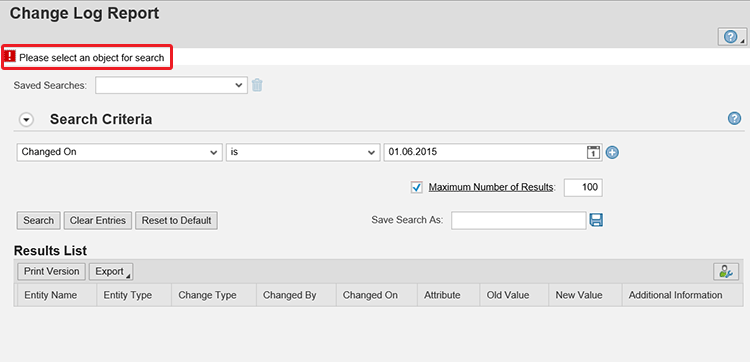Open the 'is' operator dropdown
Screen dimensions: 750x362
click(303, 152)
